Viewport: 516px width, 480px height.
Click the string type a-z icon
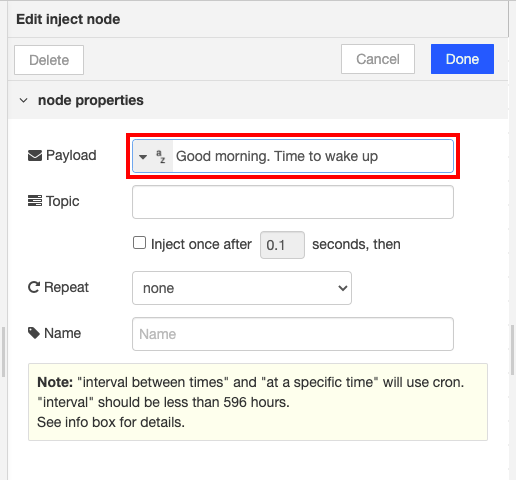[161, 156]
